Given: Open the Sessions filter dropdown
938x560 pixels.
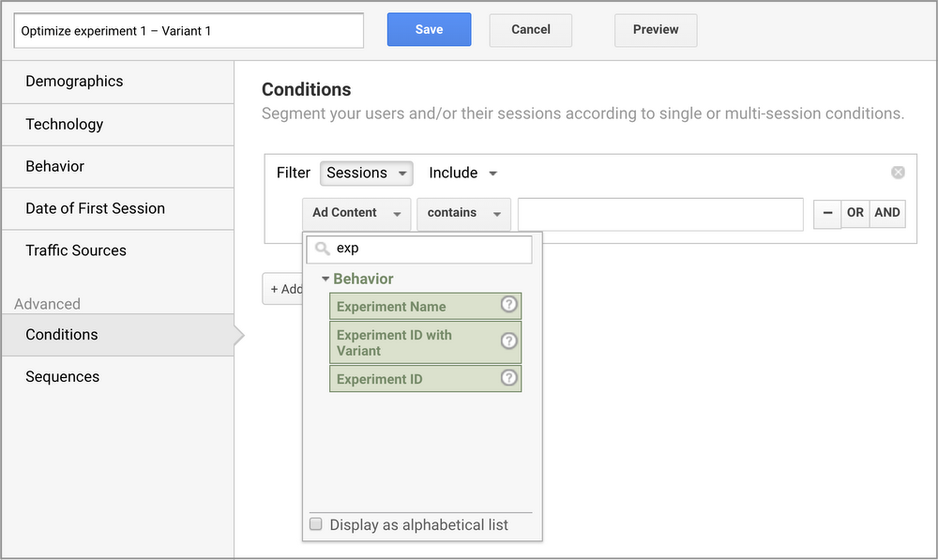Looking at the screenshot, I should tap(366, 173).
